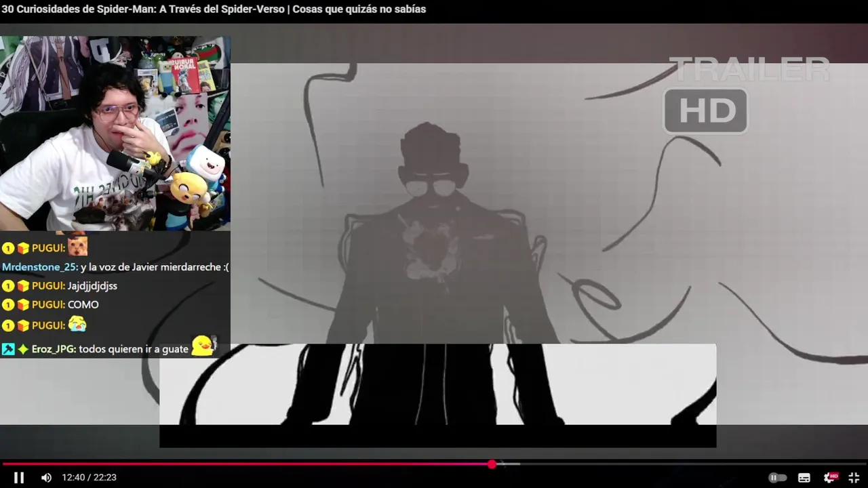The image size is (868, 488).
Task: Click the crying emoji in PUGUI message
Action: coord(77,324)
